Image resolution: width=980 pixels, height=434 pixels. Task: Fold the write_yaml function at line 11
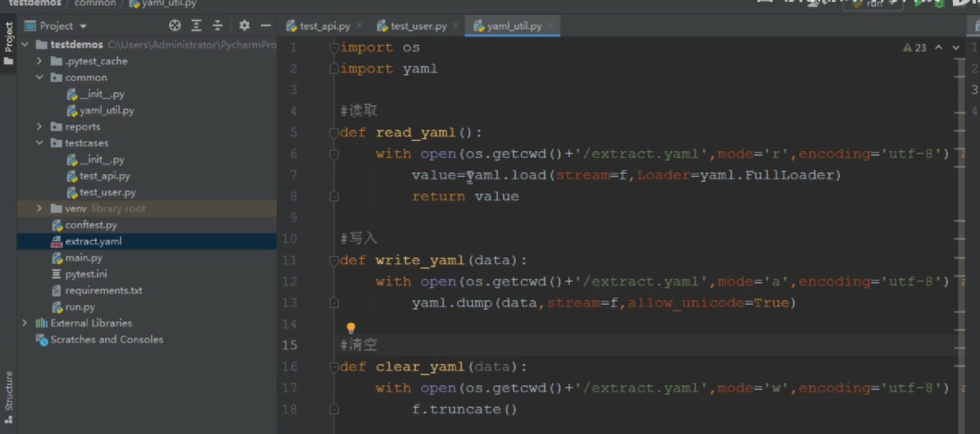click(334, 260)
